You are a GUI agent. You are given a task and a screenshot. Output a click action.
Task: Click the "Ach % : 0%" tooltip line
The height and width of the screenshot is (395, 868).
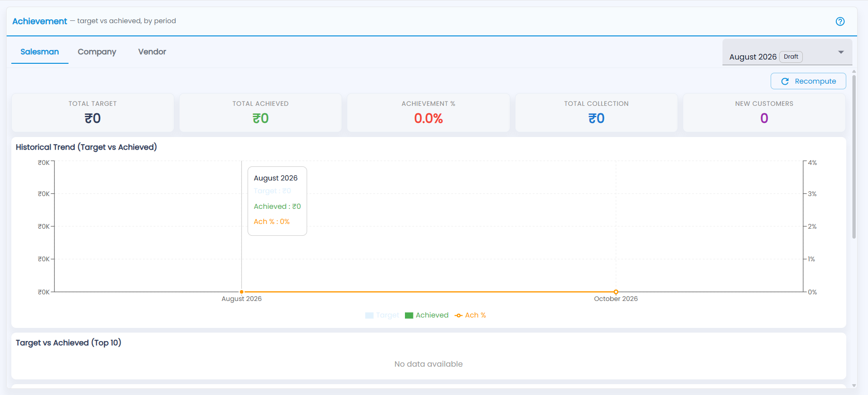coord(272,222)
